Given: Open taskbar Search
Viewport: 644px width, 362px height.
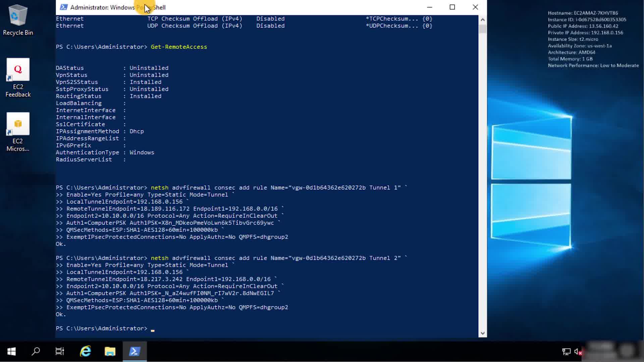Looking at the screenshot, I should point(36,351).
